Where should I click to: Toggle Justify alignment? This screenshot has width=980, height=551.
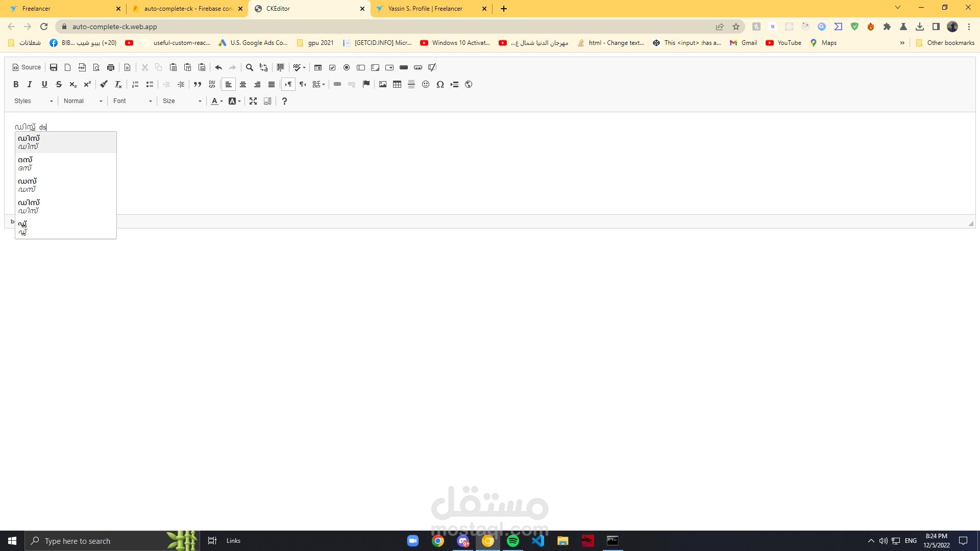coord(272,84)
